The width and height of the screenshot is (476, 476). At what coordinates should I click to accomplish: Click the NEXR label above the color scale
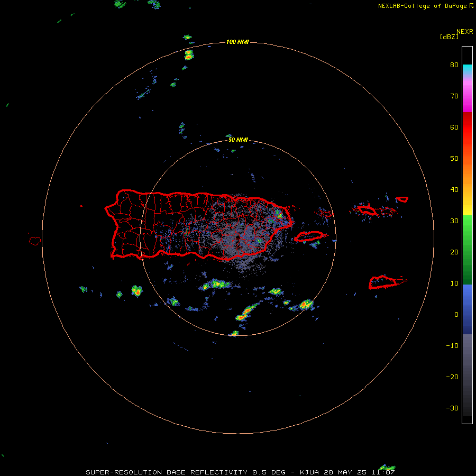pyautogui.click(x=465, y=32)
